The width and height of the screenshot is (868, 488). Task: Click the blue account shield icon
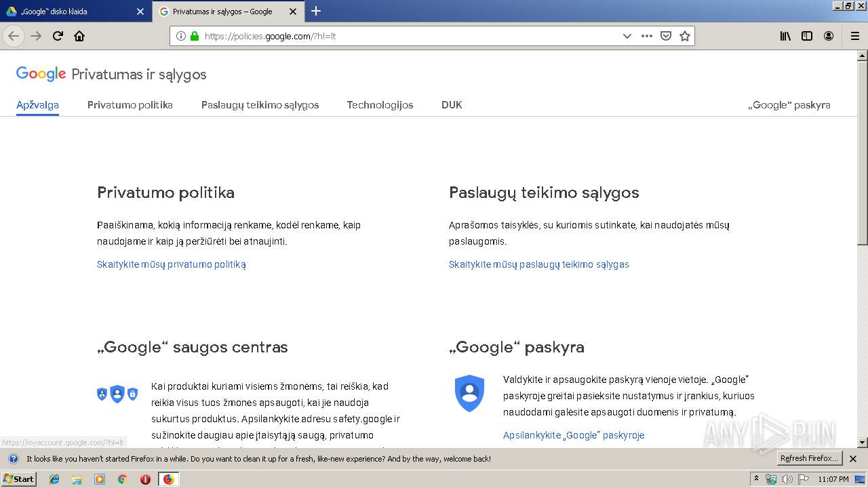click(x=469, y=393)
